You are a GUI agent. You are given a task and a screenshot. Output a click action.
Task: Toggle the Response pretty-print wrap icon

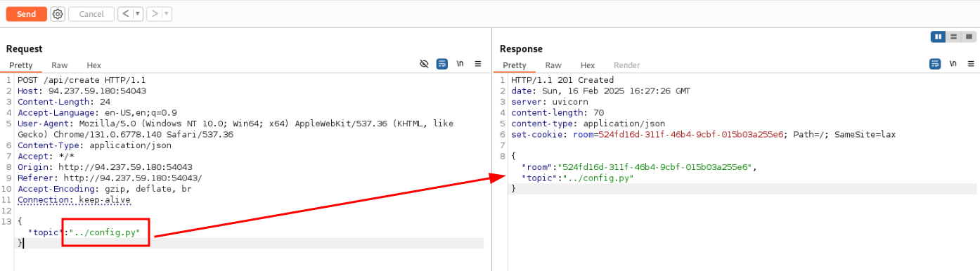coord(935,64)
